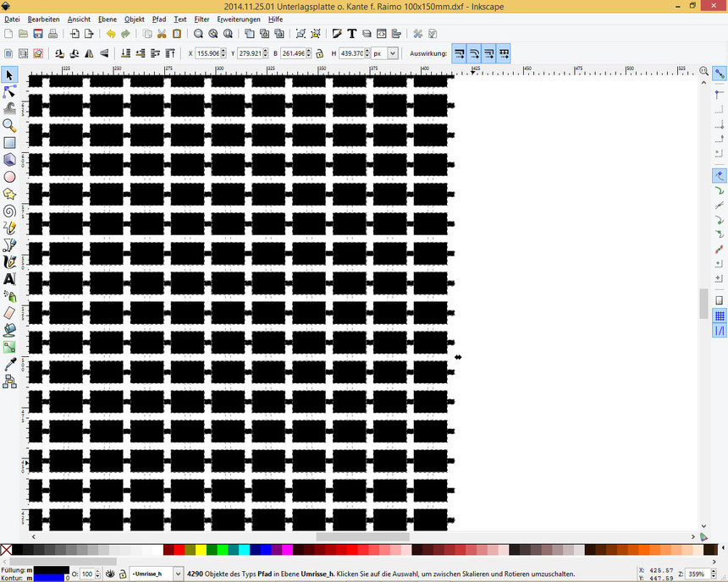Open the Ebene menu
The height and width of the screenshot is (582, 728).
click(x=108, y=19)
